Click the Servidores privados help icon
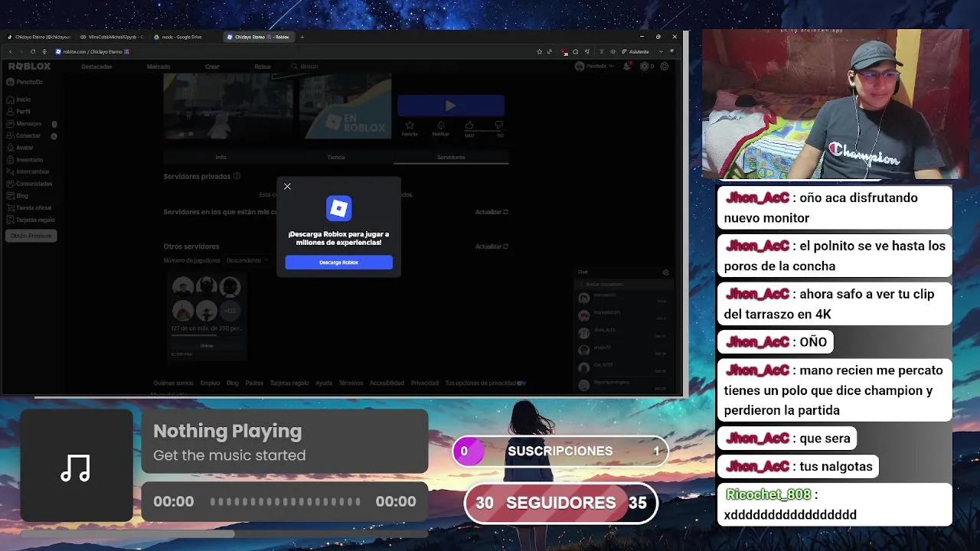This screenshot has height=551, width=980. tap(237, 176)
